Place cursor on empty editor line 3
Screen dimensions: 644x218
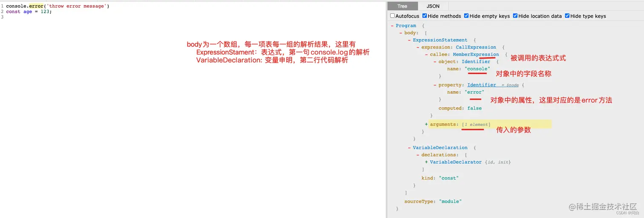coord(196,17)
